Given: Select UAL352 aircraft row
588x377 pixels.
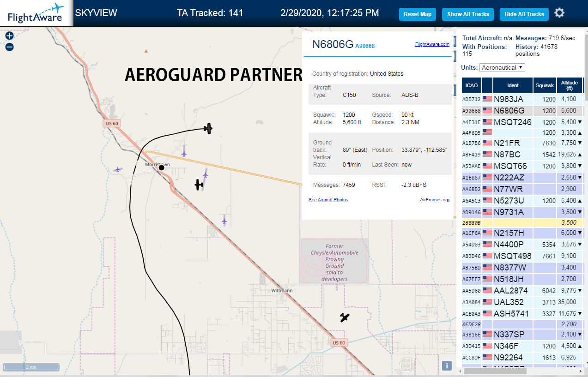Looking at the screenshot, I should pyautogui.click(x=522, y=302).
